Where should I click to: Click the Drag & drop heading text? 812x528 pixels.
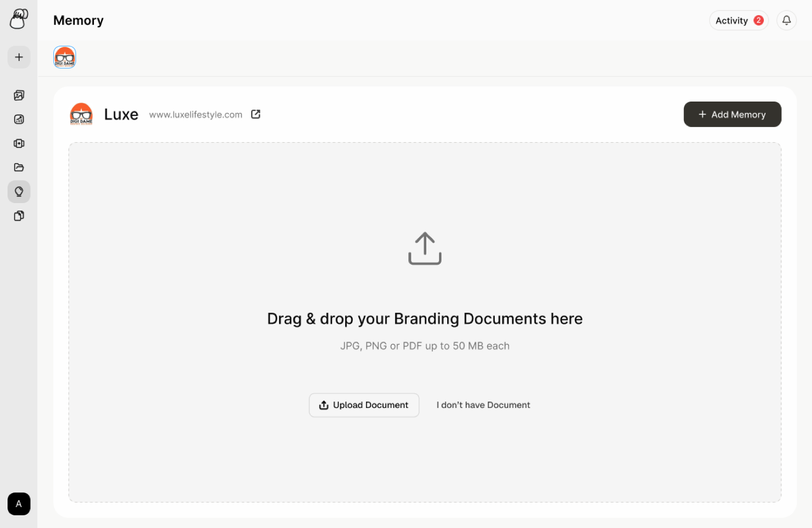click(x=425, y=319)
